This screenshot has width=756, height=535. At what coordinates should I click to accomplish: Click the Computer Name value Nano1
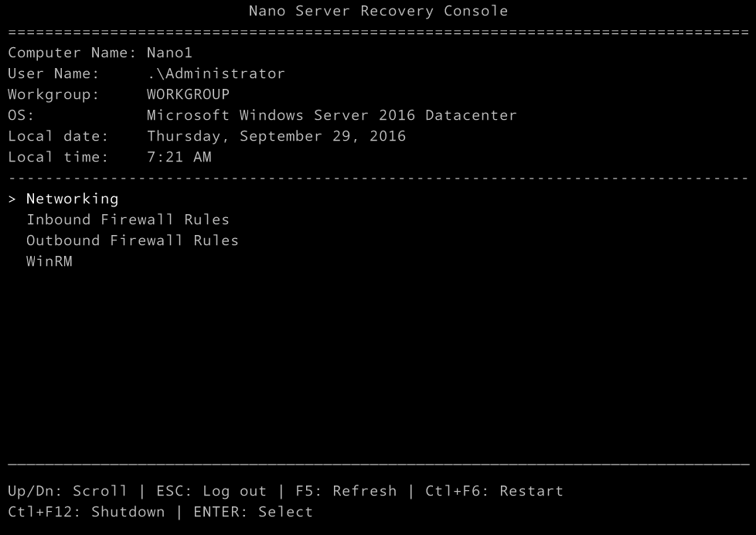[169, 53]
